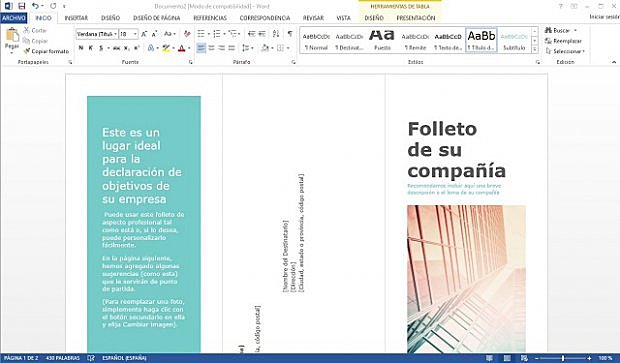Open the font name dropdown (Verdana)

(x=115, y=34)
